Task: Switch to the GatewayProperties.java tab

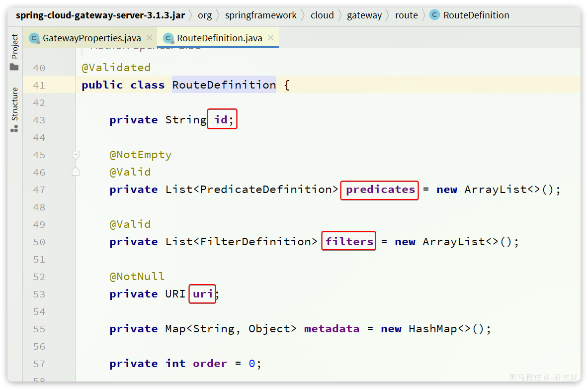Action: 91,38
